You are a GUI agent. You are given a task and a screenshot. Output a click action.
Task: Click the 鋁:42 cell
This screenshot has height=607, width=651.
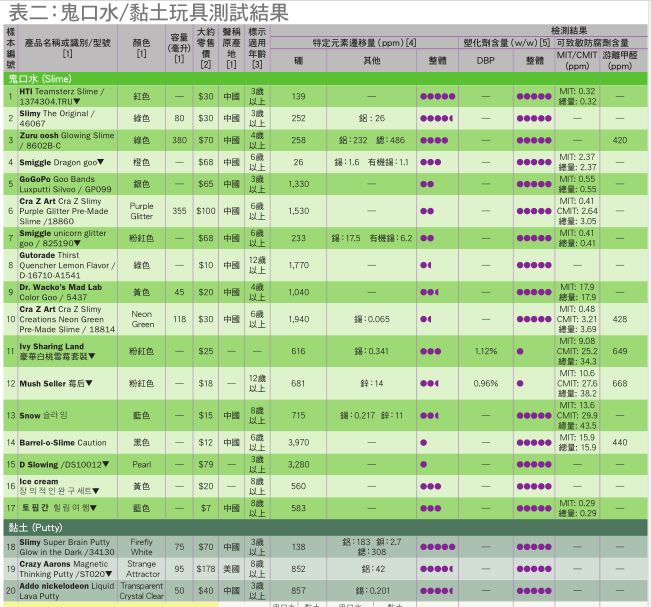pos(372,569)
